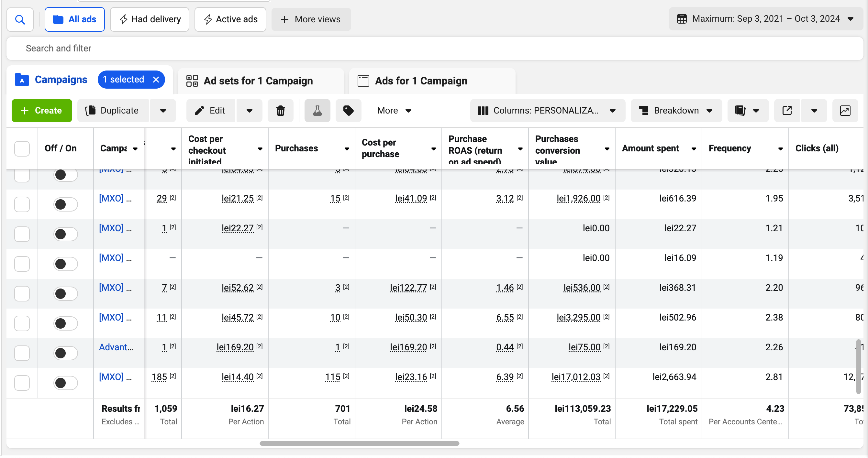Click the Ad sets grid icon
The image size is (868, 458).
tap(192, 81)
